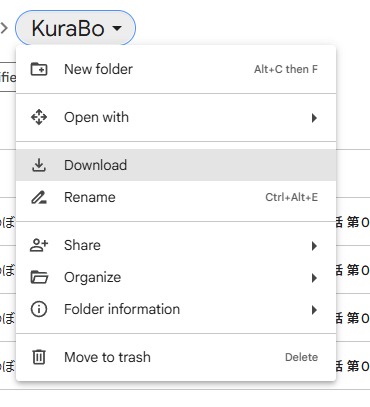
Task: Click the Share add-person icon
Action: point(39,245)
